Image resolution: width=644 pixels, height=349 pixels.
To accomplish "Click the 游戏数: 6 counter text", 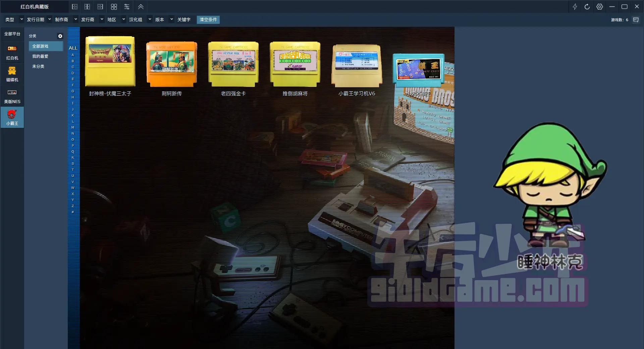I will [620, 20].
